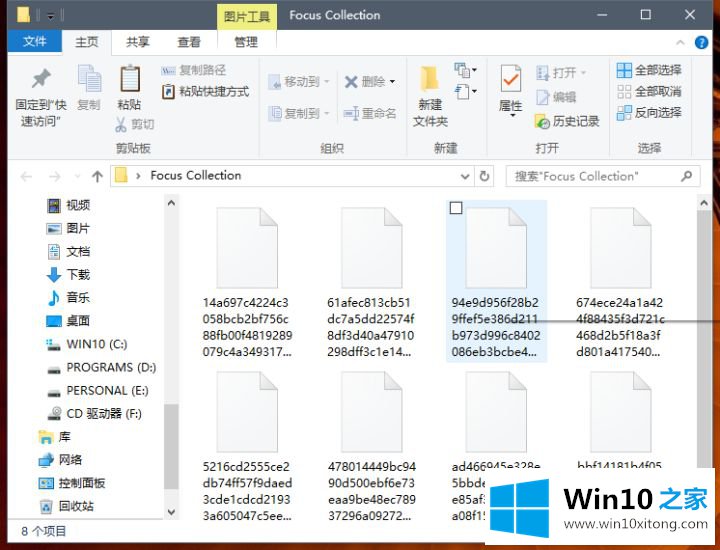Expand address bar history dropdown
This screenshot has width=720, height=550.
point(465,176)
